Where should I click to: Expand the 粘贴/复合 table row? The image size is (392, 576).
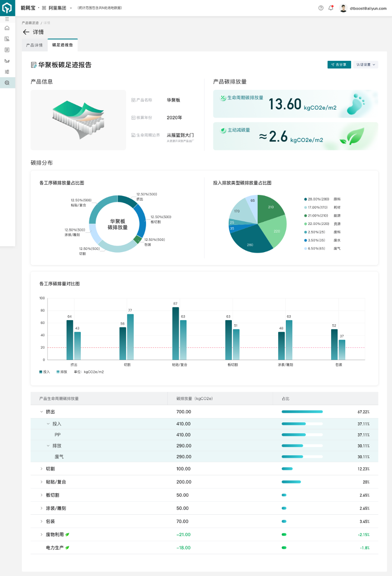tap(42, 482)
